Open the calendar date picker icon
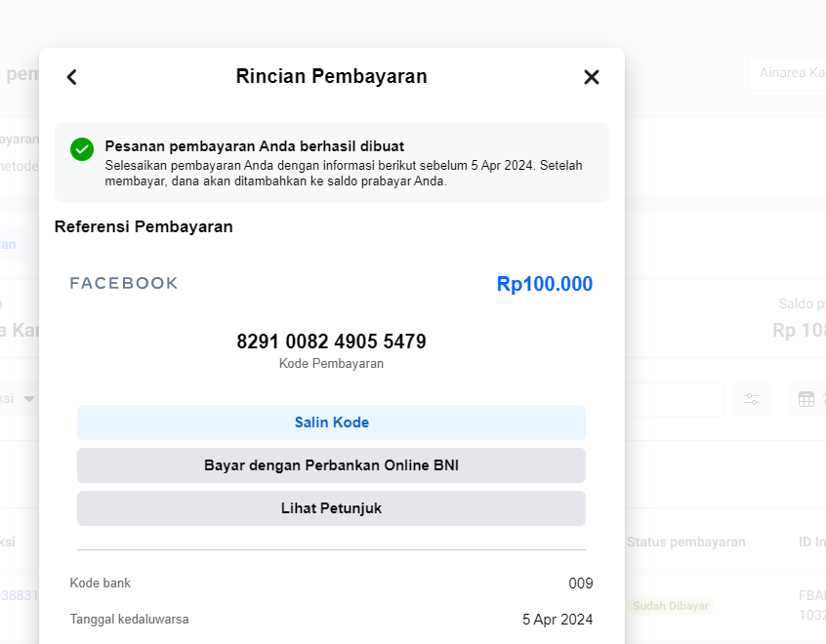The image size is (826, 644). click(x=806, y=399)
